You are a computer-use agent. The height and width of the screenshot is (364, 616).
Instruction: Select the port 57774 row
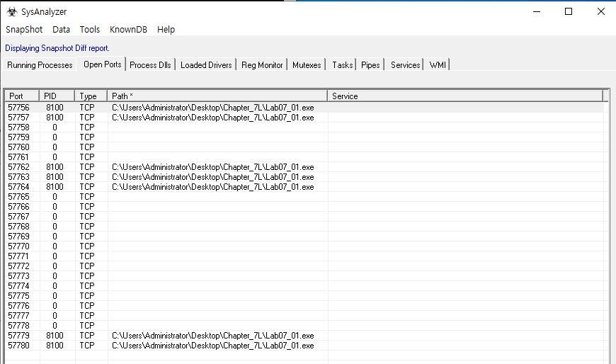304,286
